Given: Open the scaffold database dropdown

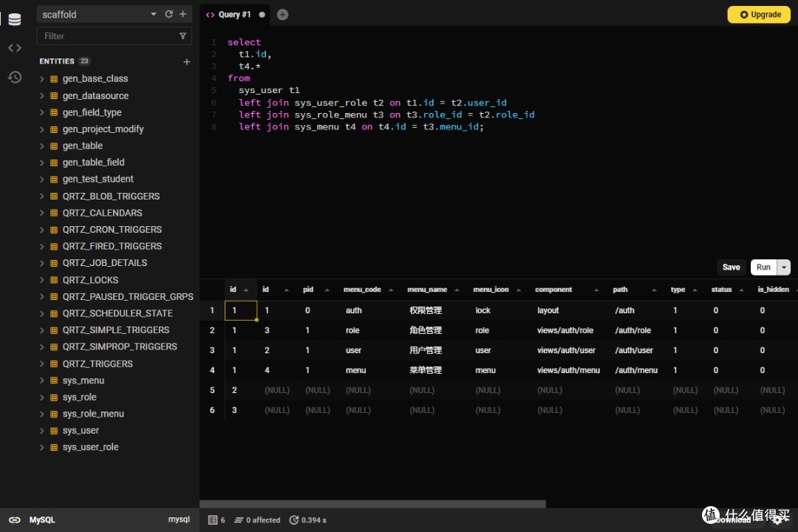Looking at the screenshot, I should point(154,14).
